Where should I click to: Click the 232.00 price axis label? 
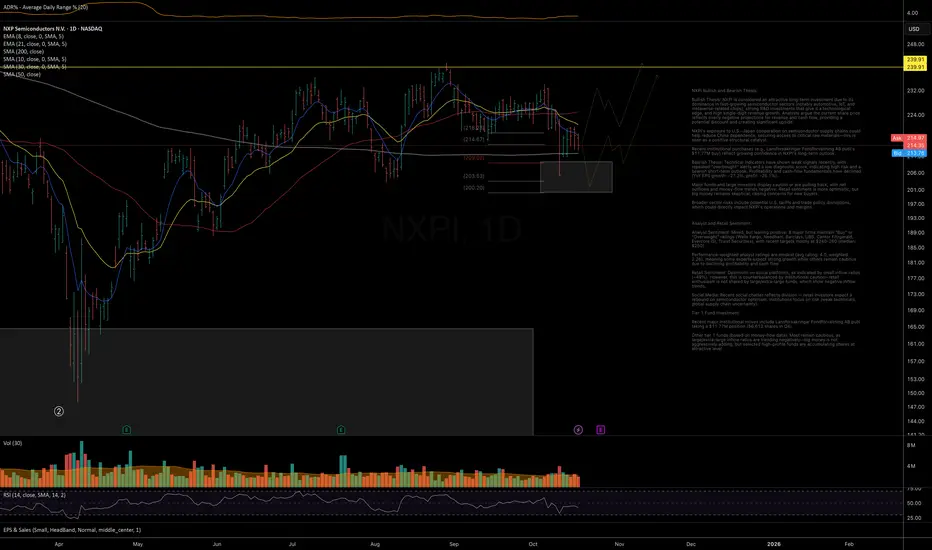click(915, 90)
